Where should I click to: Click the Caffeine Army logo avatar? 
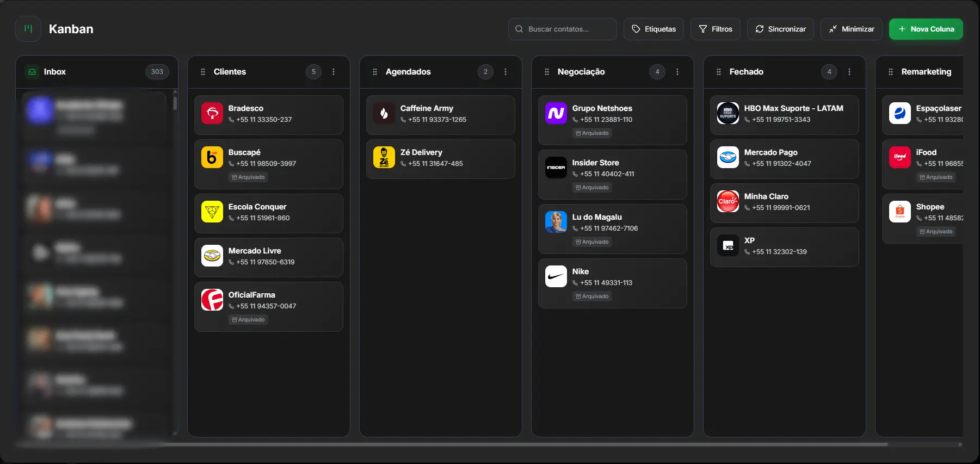[384, 113]
